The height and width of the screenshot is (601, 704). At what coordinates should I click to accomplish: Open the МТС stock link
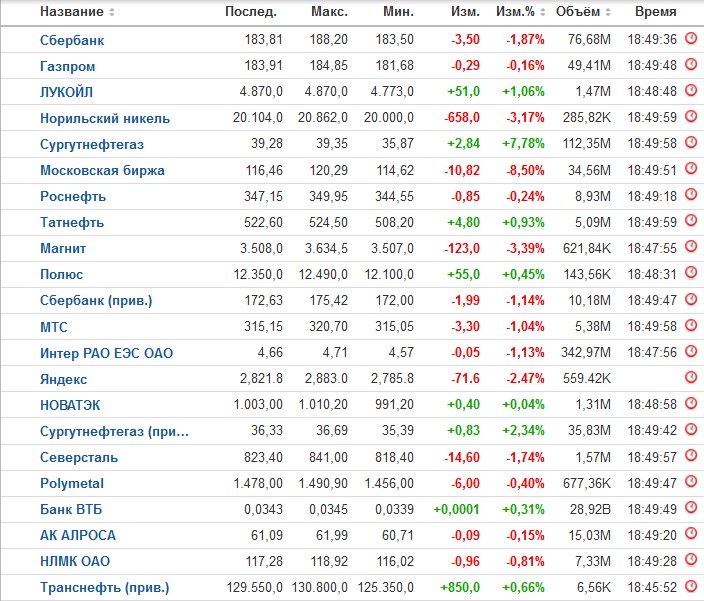pyautogui.click(x=54, y=327)
